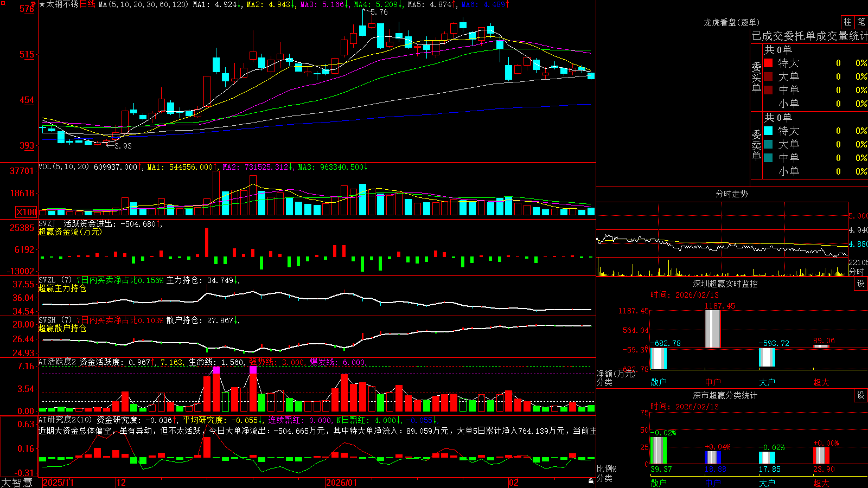This screenshot has width=868, height=488.
Task: Click the 超赢资金流(万元) indicator title
Action: [x=70, y=232]
